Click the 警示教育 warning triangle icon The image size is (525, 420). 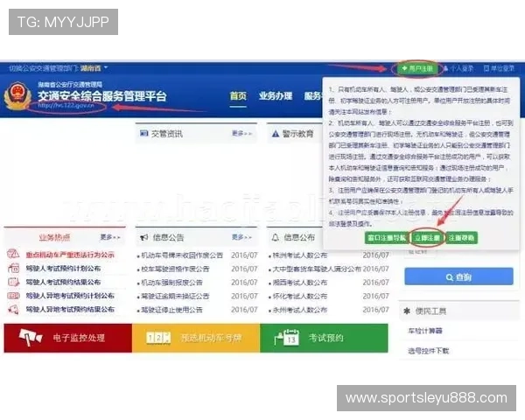click(276, 134)
